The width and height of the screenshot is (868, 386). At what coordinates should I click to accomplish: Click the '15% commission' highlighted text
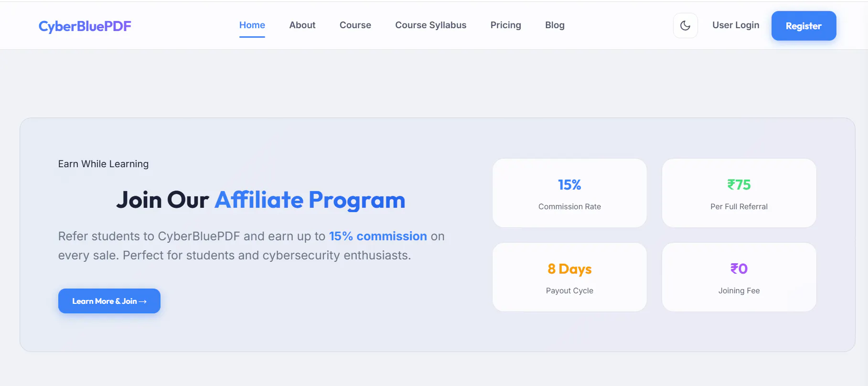point(378,236)
